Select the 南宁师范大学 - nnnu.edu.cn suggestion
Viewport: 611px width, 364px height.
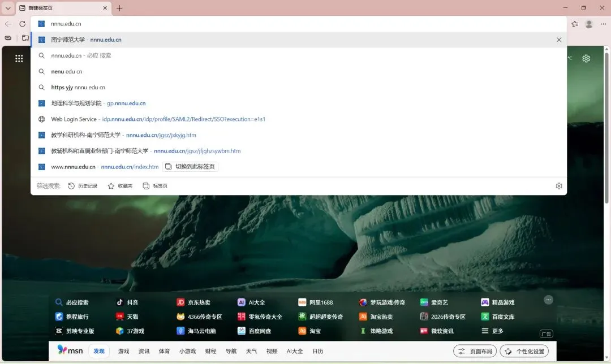(299, 40)
